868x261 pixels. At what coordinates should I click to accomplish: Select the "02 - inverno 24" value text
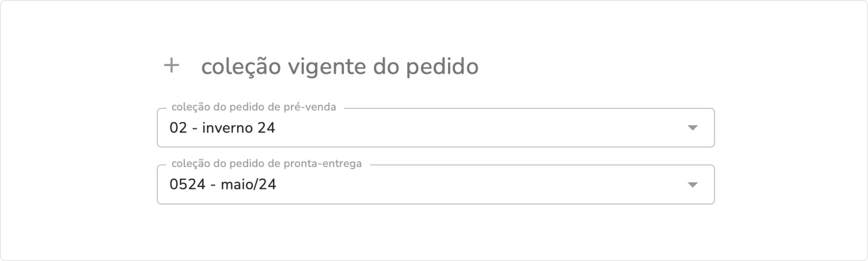point(222,128)
